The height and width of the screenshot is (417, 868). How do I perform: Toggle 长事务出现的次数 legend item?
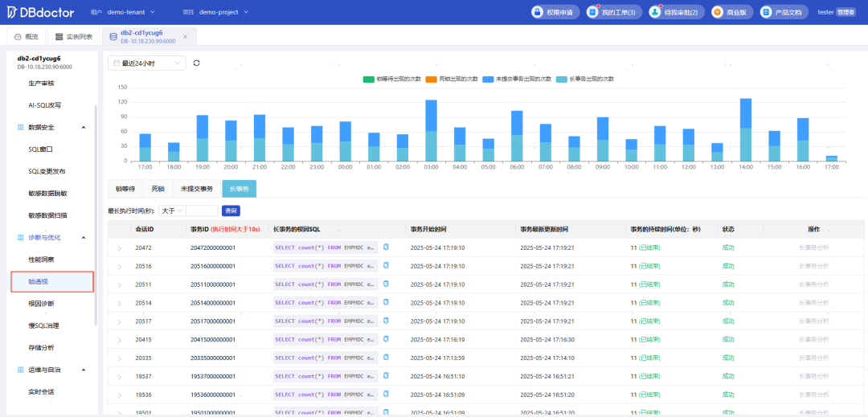pos(584,79)
